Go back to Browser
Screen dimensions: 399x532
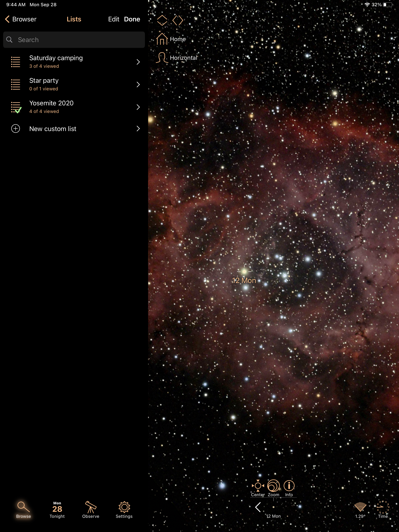tap(21, 19)
